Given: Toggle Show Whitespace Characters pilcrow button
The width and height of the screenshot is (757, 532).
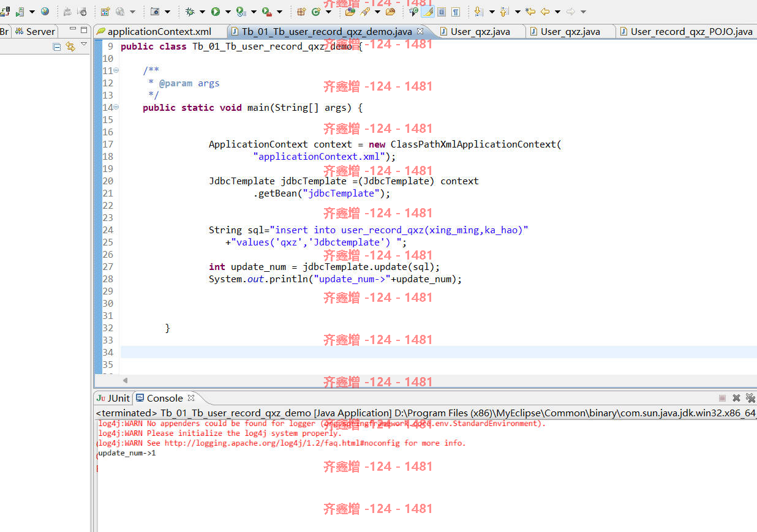Looking at the screenshot, I should click(x=456, y=12).
